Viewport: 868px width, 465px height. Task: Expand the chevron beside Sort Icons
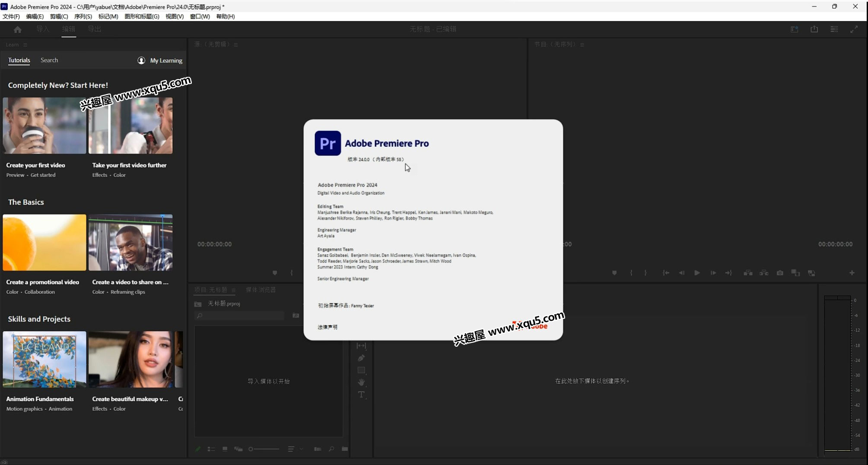[302, 449]
